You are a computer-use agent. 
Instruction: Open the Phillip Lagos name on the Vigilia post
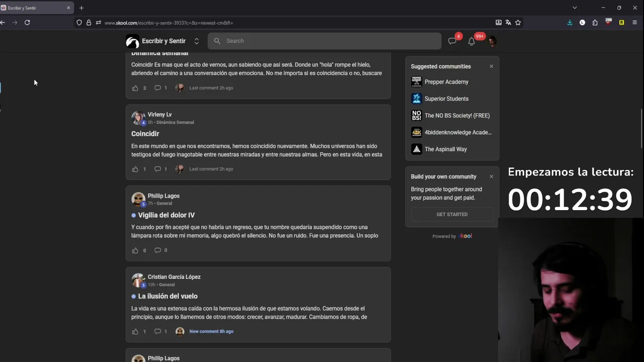coord(164,196)
